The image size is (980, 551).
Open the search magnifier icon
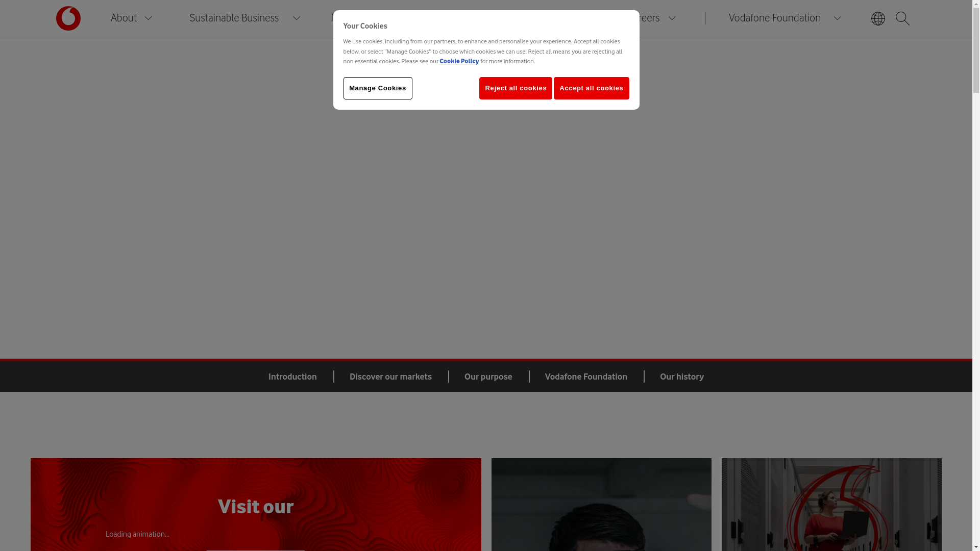pyautogui.click(x=902, y=18)
